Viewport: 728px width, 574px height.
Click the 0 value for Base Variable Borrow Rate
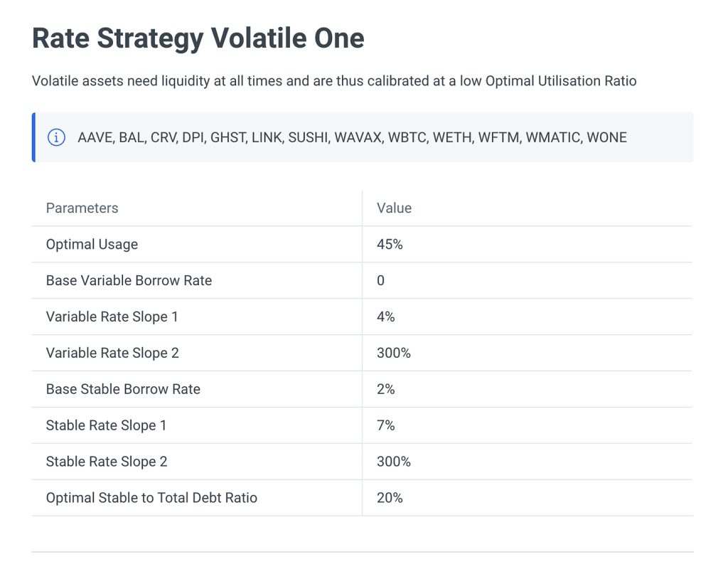pyautogui.click(x=381, y=280)
